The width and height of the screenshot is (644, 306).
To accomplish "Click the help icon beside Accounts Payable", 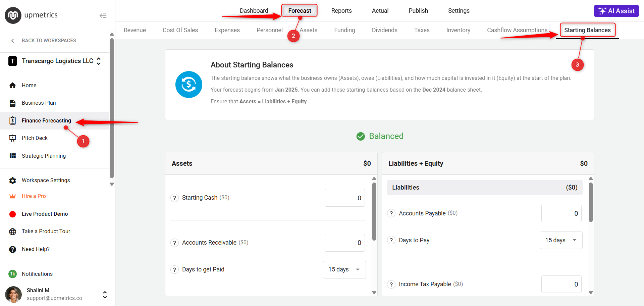I will tap(391, 213).
